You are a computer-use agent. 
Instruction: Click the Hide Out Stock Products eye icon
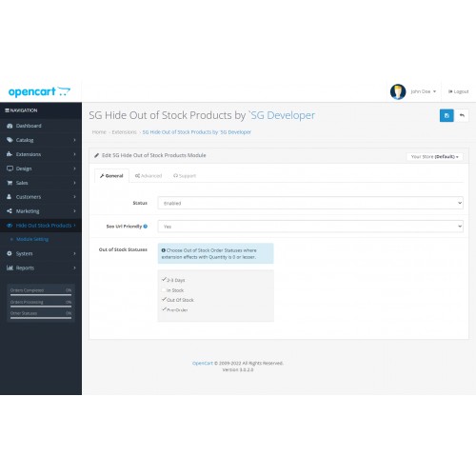tap(10, 226)
